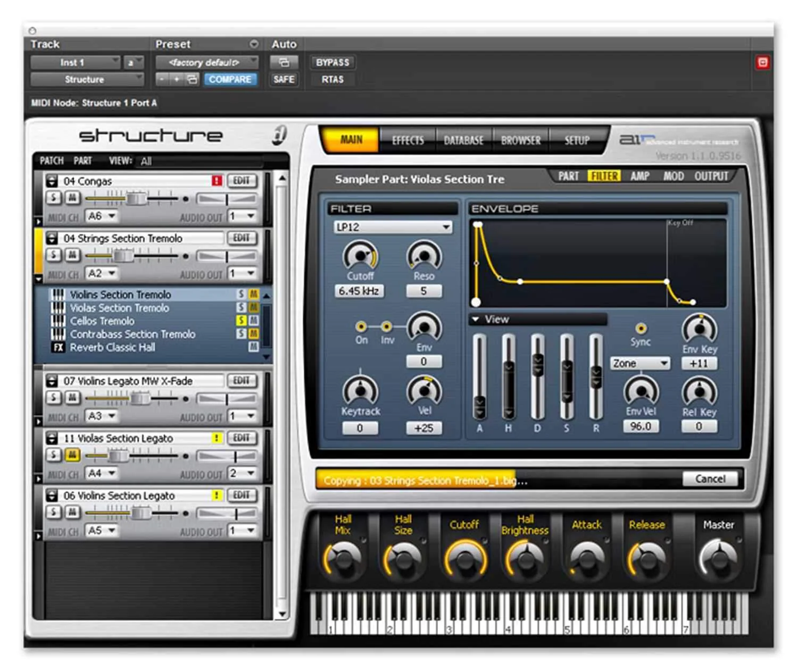
Task: Toggle the filter Inv switch
Action: click(x=387, y=326)
